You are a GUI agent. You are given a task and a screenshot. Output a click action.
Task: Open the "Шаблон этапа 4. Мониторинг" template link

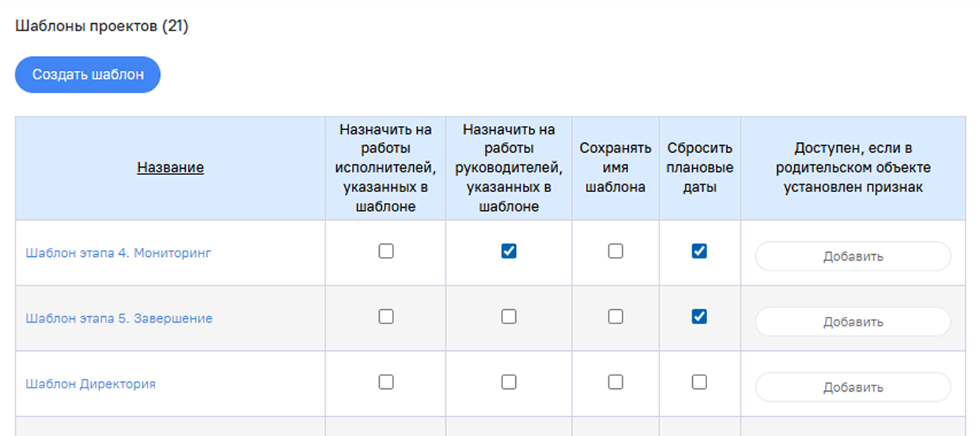118,253
